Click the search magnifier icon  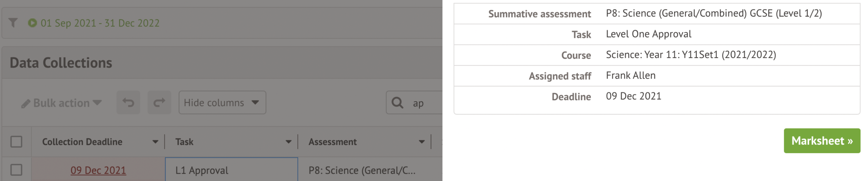coord(398,103)
